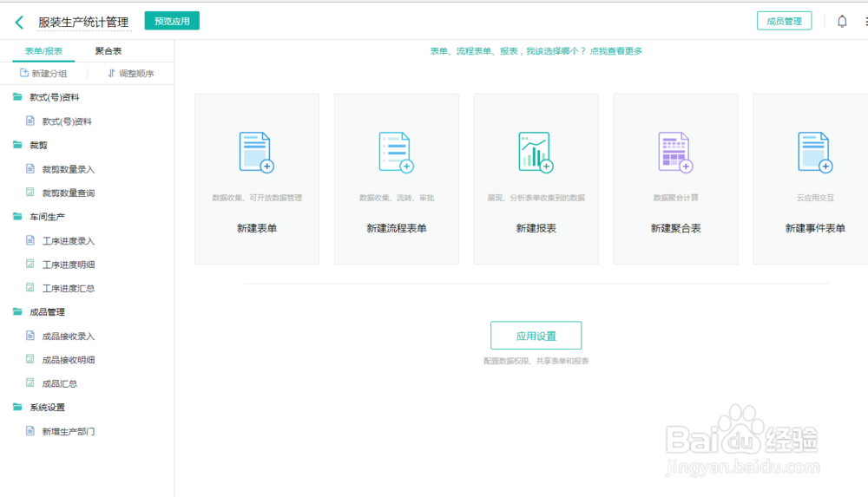Click form icon beside 新增生产部门
The width and height of the screenshot is (868, 497).
(x=30, y=430)
